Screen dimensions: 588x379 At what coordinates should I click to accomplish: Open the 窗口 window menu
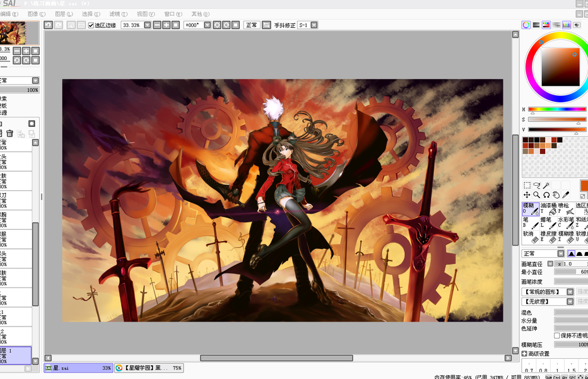[173, 14]
